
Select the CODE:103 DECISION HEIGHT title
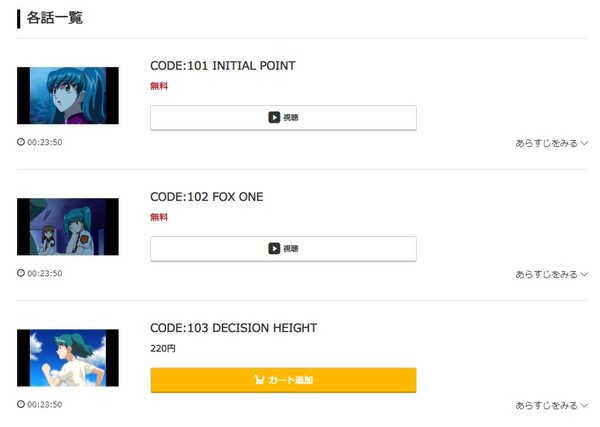click(x=233, y=328)
